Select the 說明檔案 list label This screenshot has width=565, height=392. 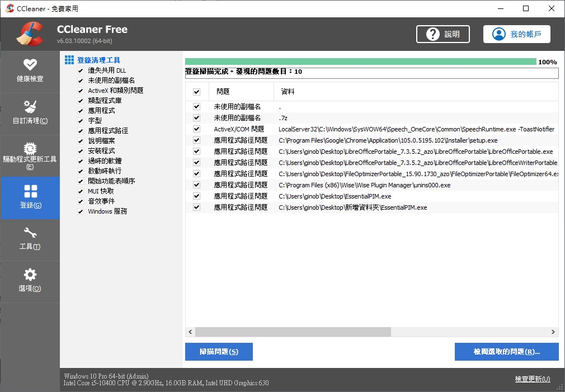pos(102,141)
